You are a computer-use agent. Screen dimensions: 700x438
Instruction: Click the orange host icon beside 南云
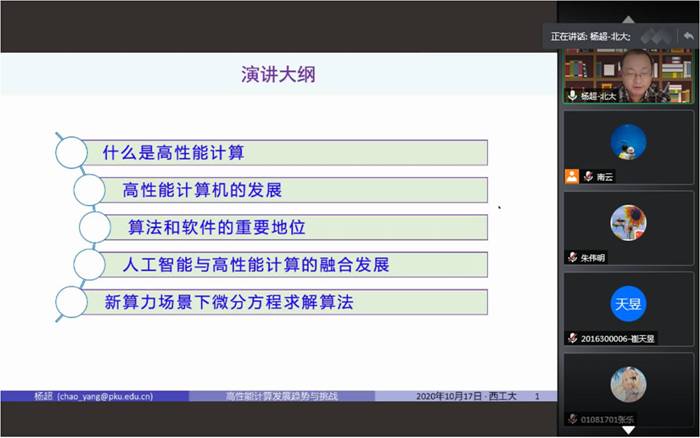coord(571,176)
